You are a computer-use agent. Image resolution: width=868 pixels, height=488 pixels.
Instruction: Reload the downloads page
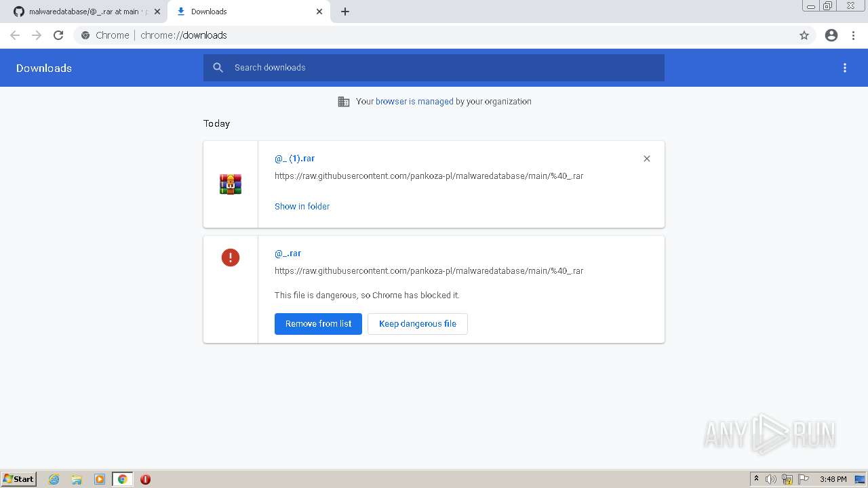tap(58, 35)
